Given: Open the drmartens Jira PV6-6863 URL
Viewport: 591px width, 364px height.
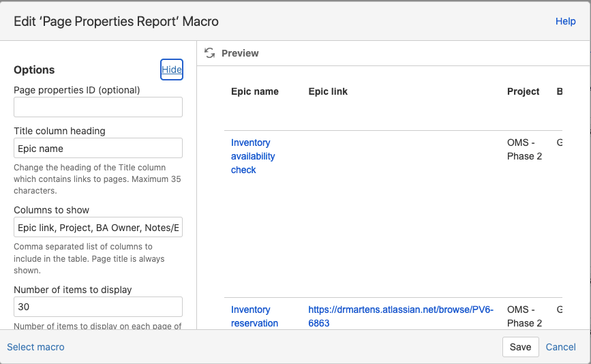Looking at the screenshot, I should tap(400, 316).
